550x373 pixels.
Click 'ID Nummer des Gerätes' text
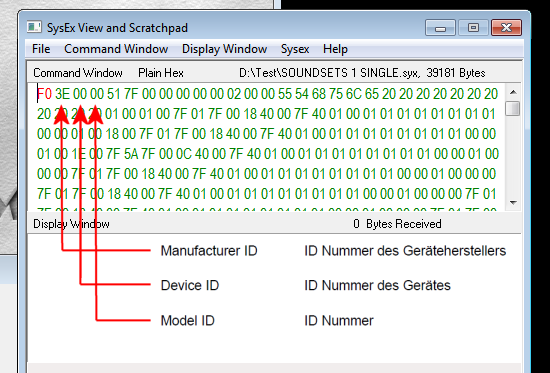pyautogui.click(x=377, y=285)
